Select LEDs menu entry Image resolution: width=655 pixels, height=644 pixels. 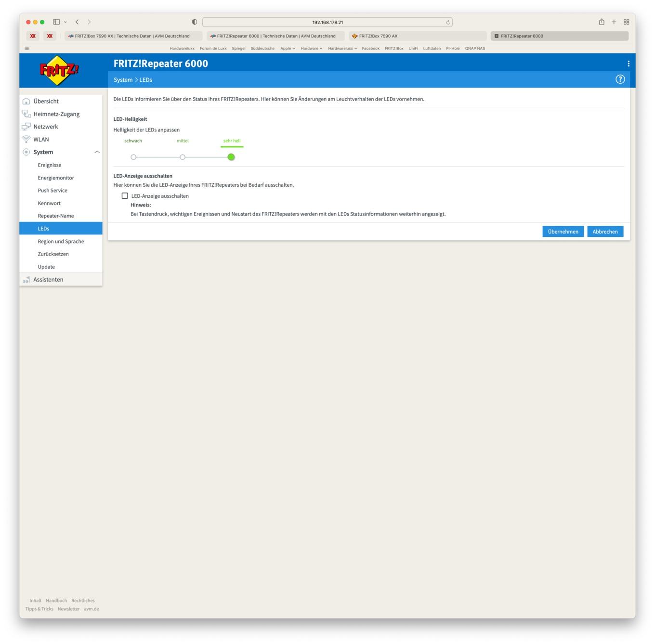tap(61, 229)
